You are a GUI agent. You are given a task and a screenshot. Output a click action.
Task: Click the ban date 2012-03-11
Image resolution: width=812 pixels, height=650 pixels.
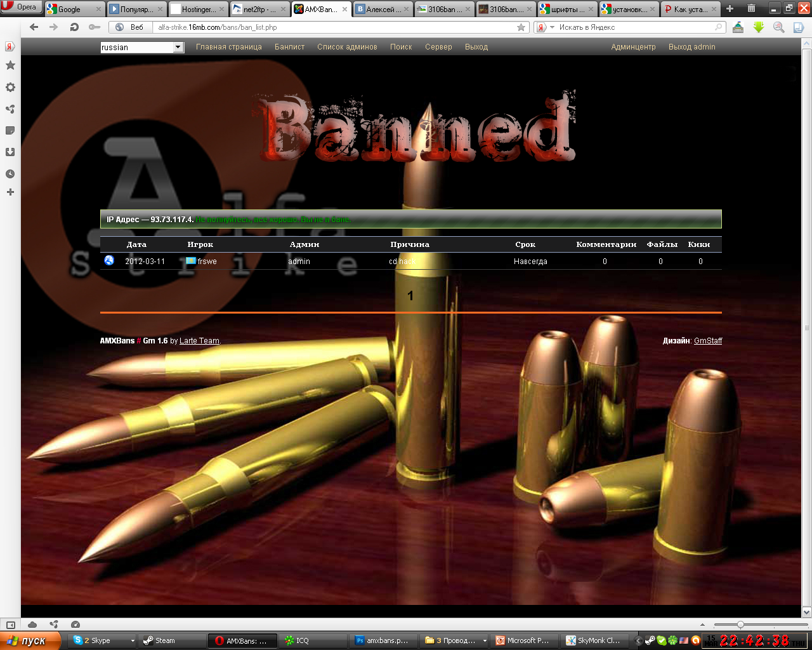click(145, 262)
